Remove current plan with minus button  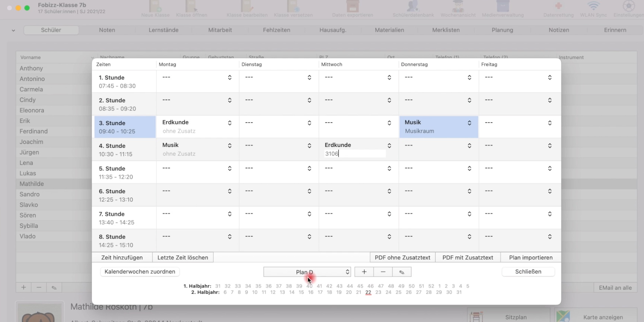pyautogui.click(x=383, y=272)
